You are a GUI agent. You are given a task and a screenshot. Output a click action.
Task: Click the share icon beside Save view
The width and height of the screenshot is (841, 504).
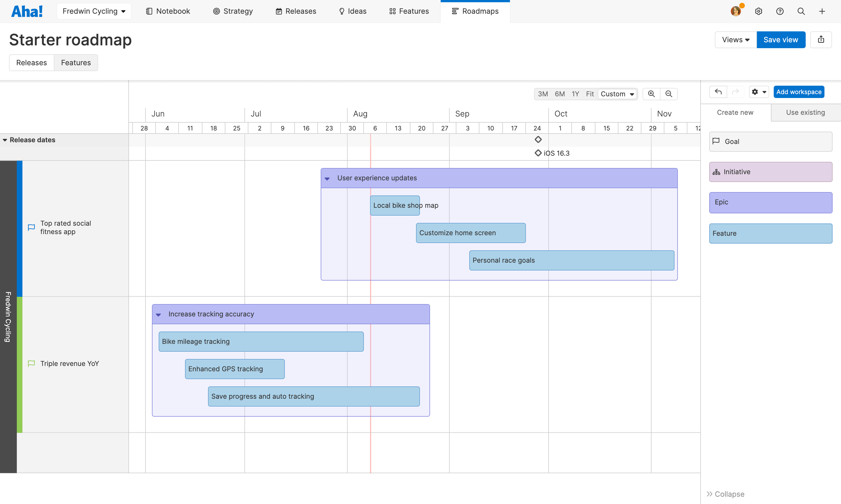pyautogui.click(x=821, y=39)
